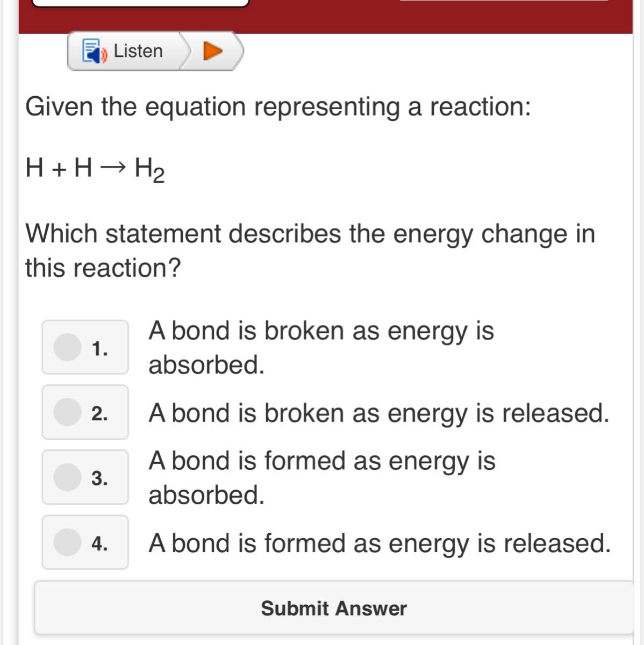Select radio button for option 4
The width and height of the screenshot is (644, 645).
[x=67, y=542]
